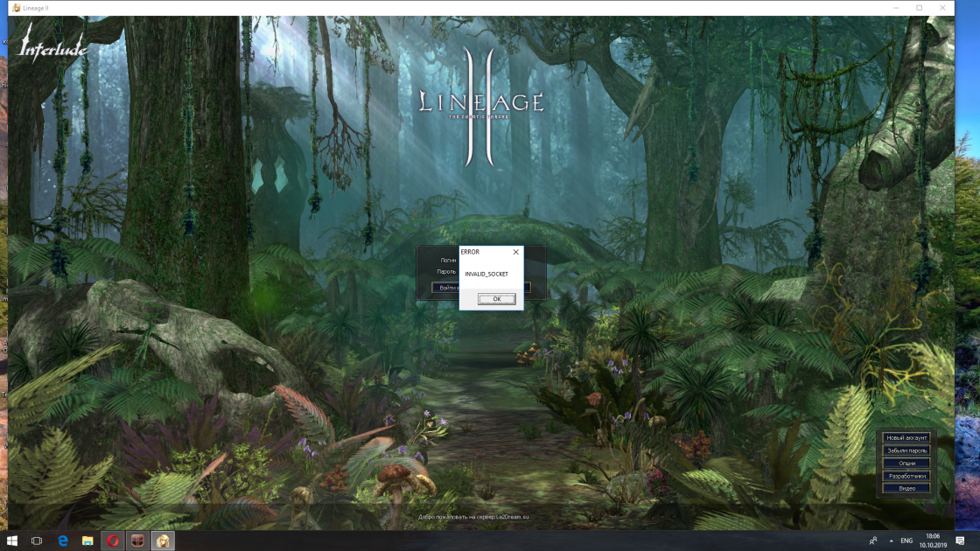The height and width of the screenshot is (551, 980).
Task: Open the Action Center notifications icon
Action: [x=960, y=541]
